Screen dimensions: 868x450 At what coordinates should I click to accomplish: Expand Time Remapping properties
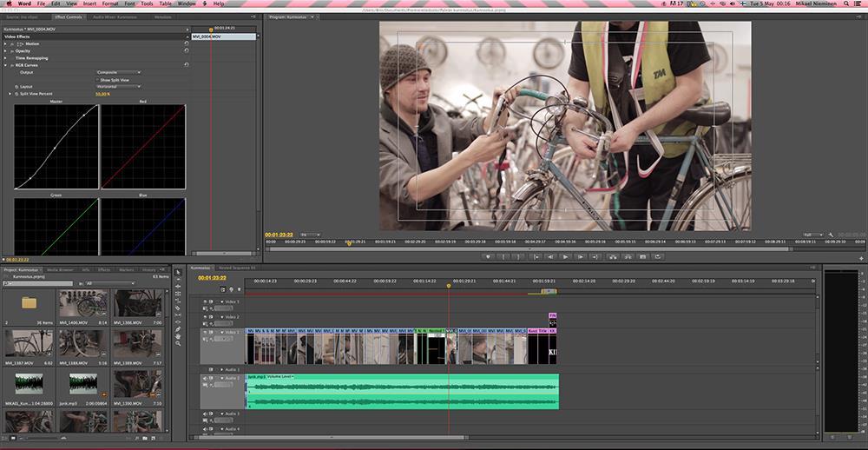tap(5, 58)
